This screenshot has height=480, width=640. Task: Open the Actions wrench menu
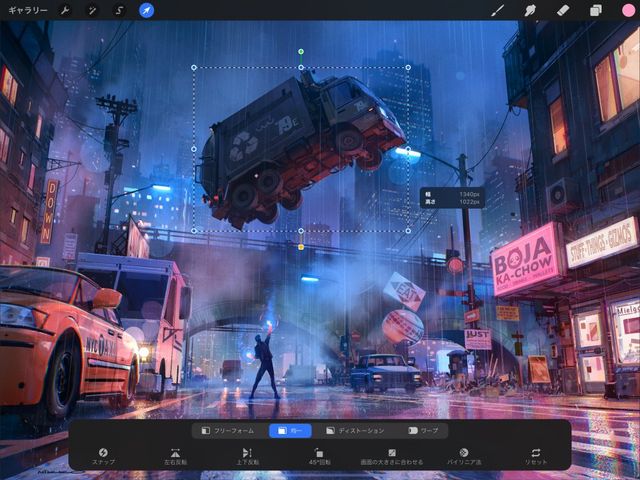tap(65, 10)
